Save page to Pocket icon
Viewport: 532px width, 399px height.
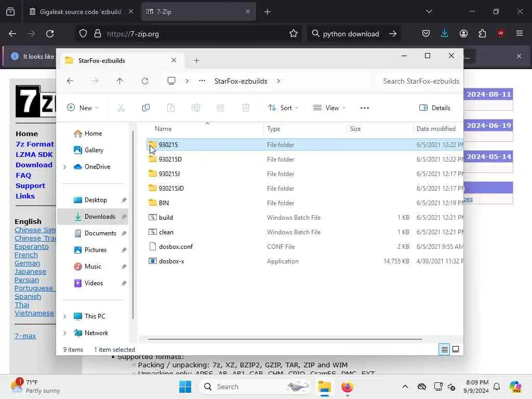(426, 34)
